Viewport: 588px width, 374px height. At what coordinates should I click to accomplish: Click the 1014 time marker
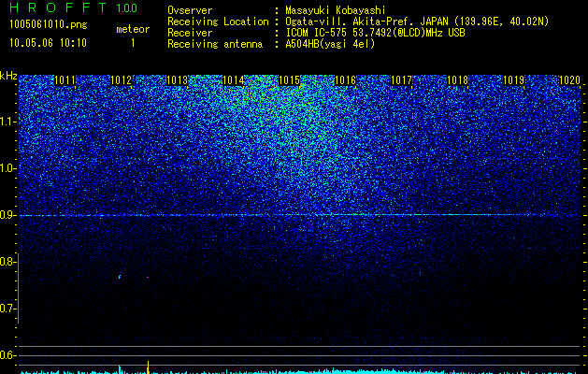click(x=234, y=80)
